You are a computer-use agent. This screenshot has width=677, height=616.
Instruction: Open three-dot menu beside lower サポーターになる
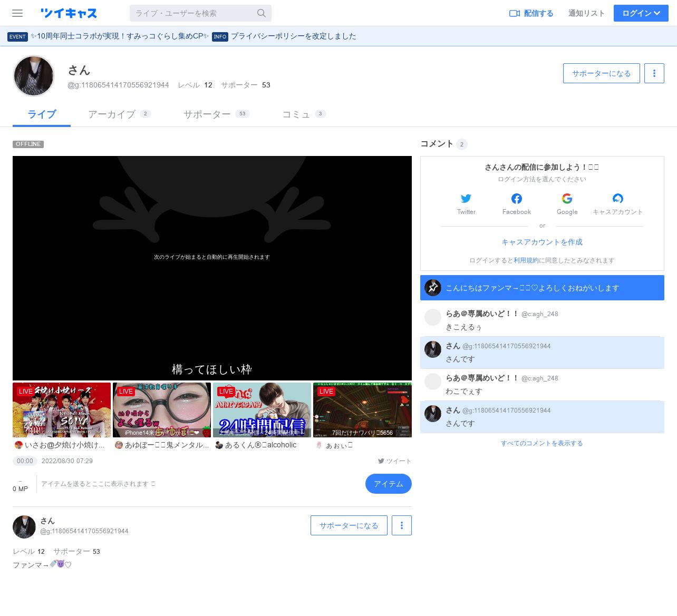coord(402,525)
